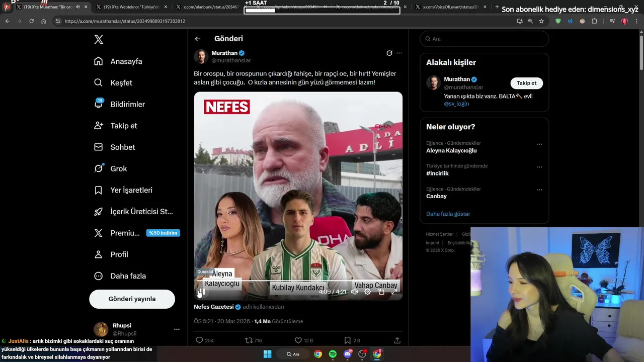Bookmark the post with the bookmark icon

tap(347, 340)
